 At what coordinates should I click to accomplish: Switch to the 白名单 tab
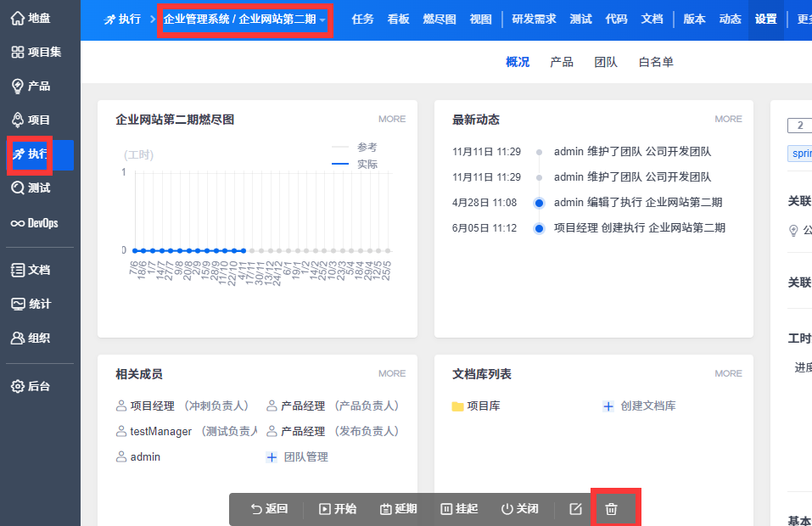click(x=656, y=62)
